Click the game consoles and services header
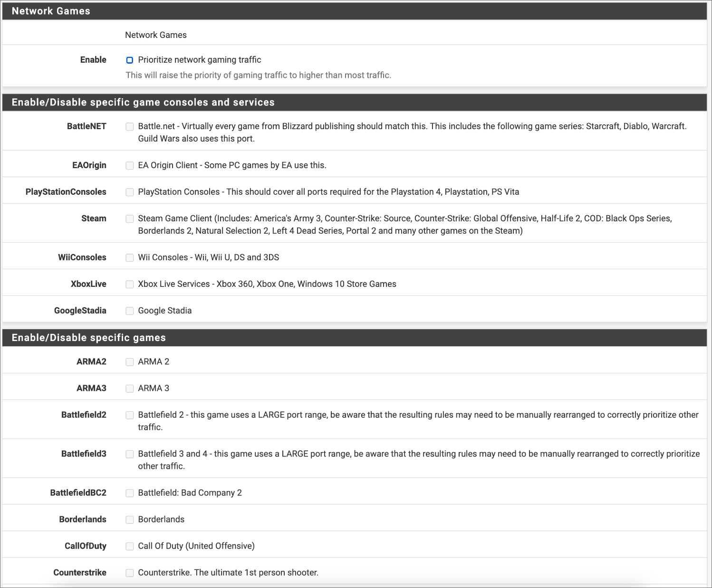712x588 pixels. [143, 102]
